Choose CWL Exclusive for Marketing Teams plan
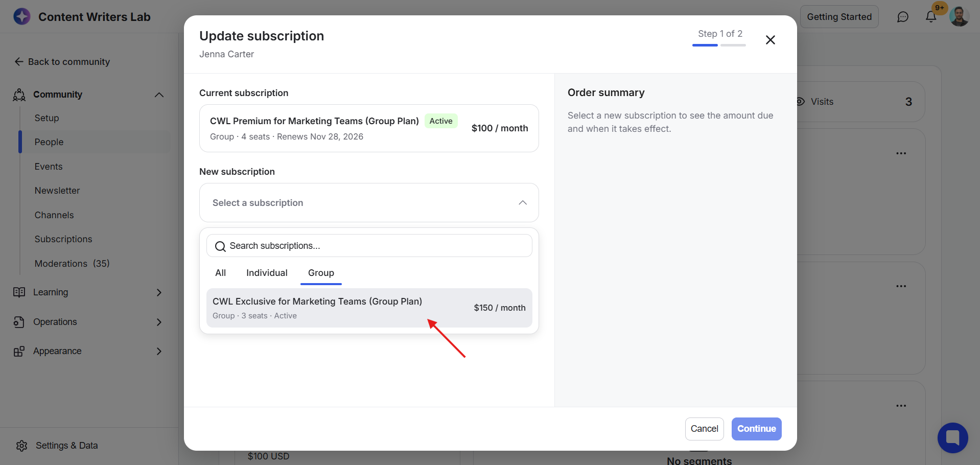Viewport: 980px width, 465px height. click(369, 308)
